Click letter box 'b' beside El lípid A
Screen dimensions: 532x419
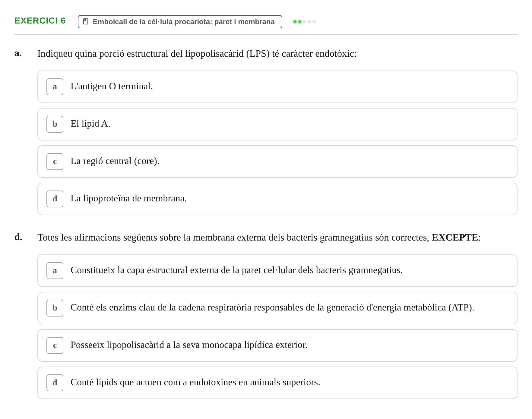pos(55,124)
